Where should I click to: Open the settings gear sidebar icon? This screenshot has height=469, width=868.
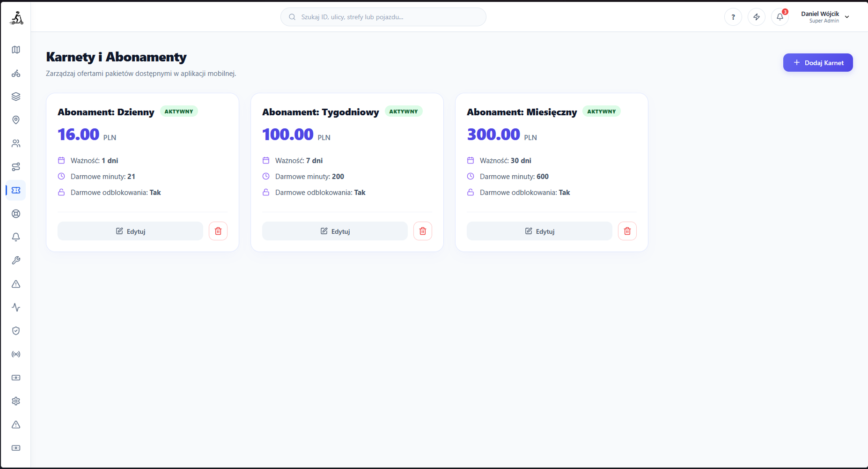16,401
